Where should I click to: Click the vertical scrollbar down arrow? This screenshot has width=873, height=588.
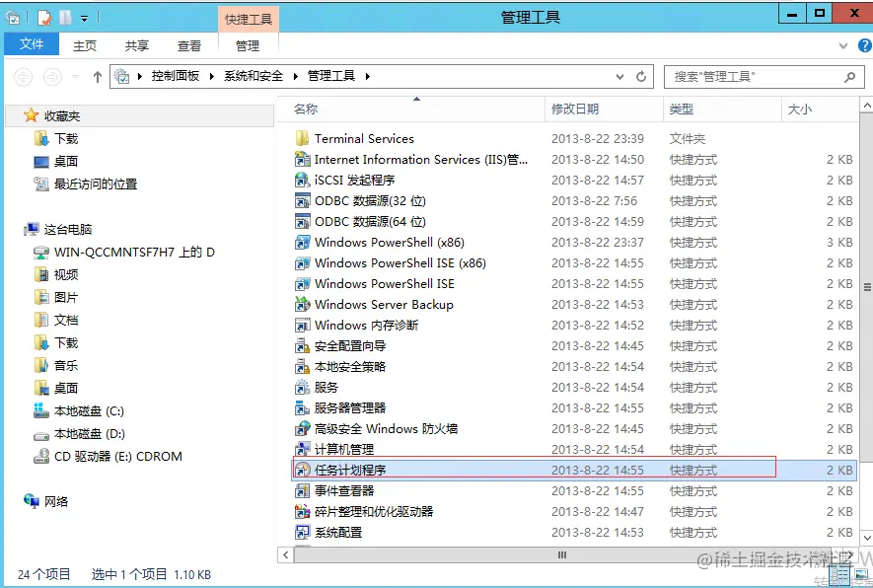click(866, 538)
